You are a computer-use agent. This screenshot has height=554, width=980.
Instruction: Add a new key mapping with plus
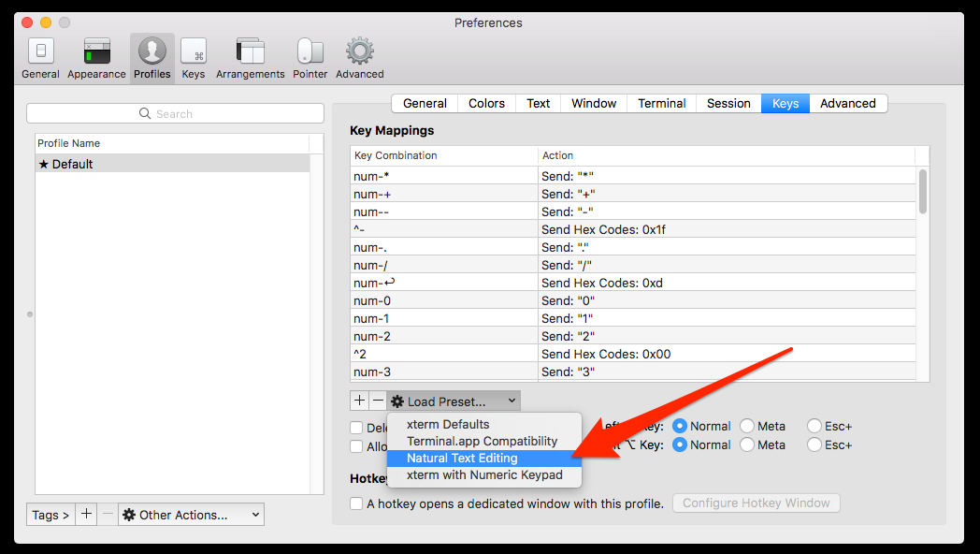click(x=359, y=401)
